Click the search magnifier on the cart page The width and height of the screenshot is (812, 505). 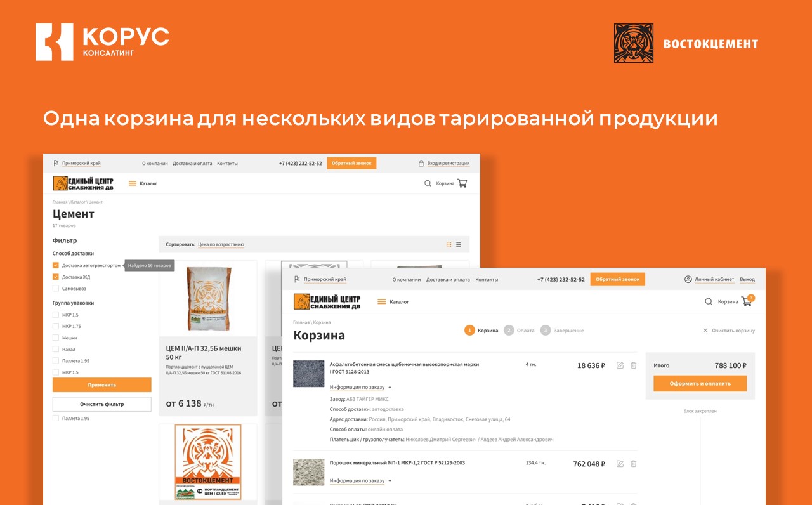coord(709,301)
